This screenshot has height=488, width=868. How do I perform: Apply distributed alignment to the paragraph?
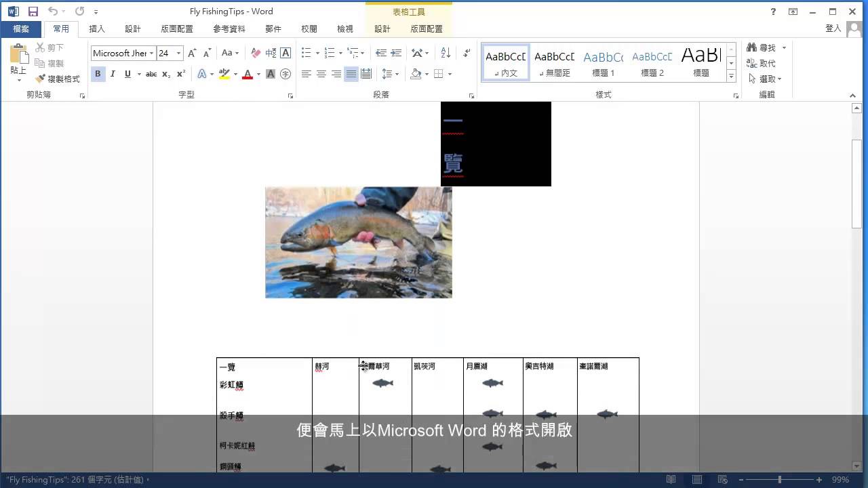click(x=366, y=74)
